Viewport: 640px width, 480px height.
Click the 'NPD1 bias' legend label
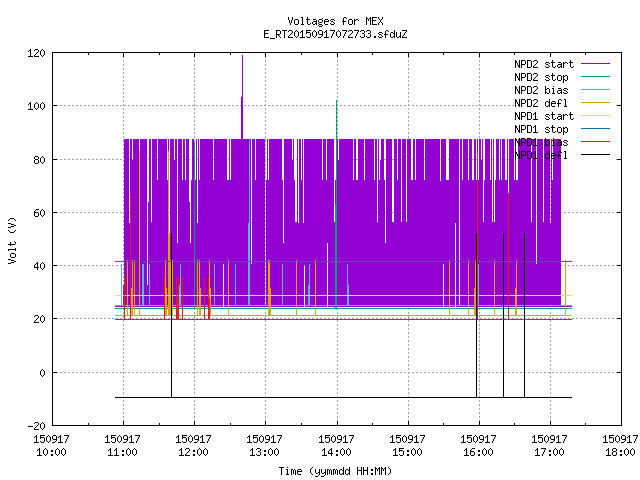click(541, 142)
